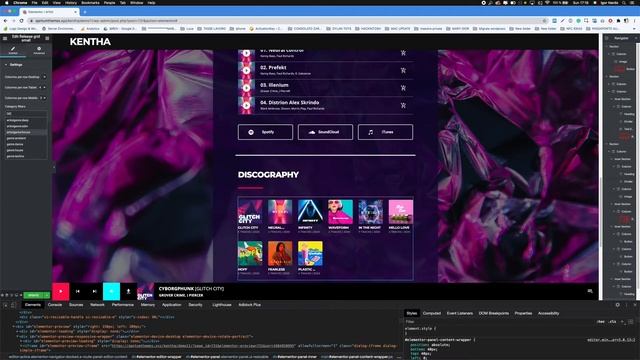This screenshot has width=640, height=360.
Task: Click the download icon in player bar
Action: (x=128, y=291)
